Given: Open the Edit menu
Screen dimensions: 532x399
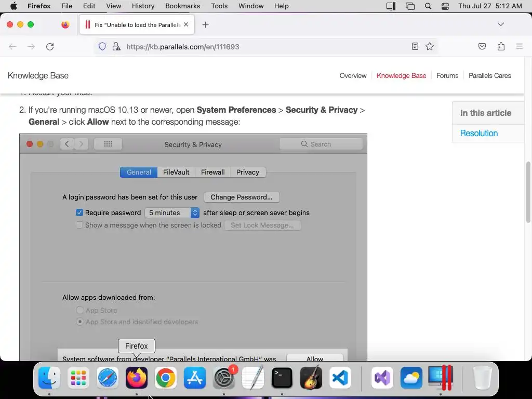Looking at the screenshot, I should [89, 6].
